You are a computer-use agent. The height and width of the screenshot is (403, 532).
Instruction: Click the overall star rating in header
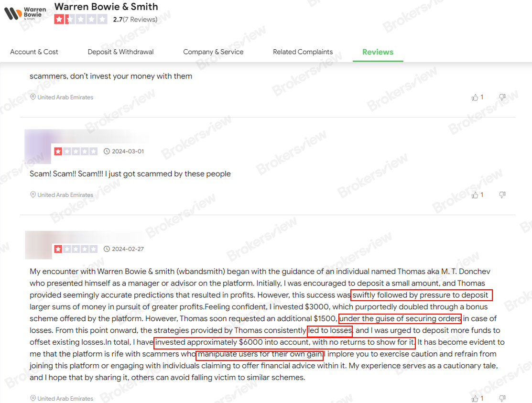point(80,19)
